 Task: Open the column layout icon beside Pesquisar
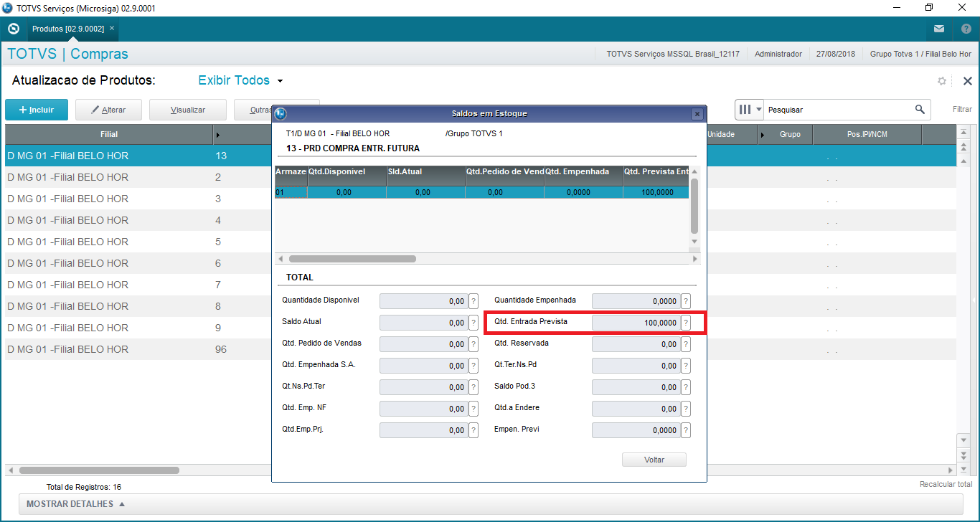750,110
